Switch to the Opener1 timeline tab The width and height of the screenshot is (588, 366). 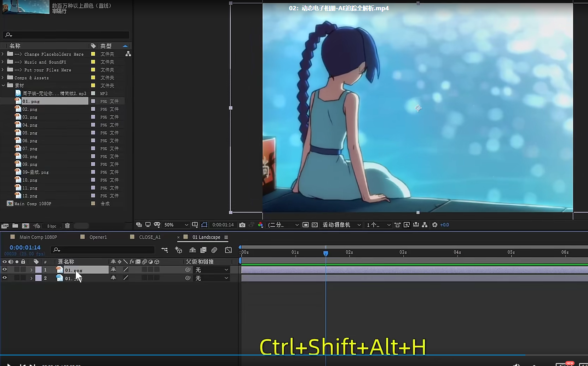tap(98, 237)
